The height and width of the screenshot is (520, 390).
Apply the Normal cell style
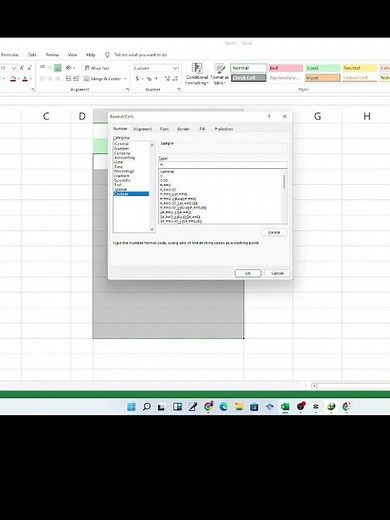248,68
